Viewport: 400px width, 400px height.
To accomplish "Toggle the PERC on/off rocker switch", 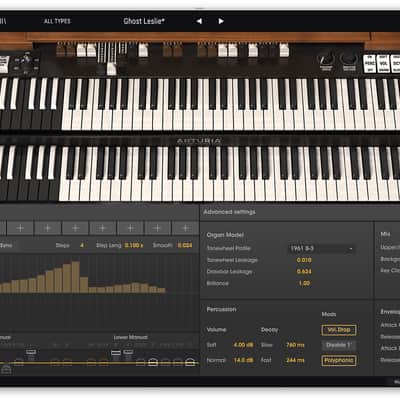I will (x=369, y=63).
